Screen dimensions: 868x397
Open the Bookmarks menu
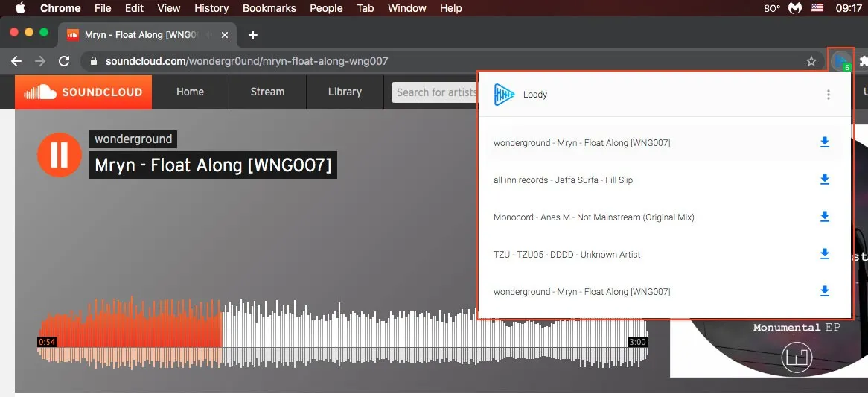[269, 8]
